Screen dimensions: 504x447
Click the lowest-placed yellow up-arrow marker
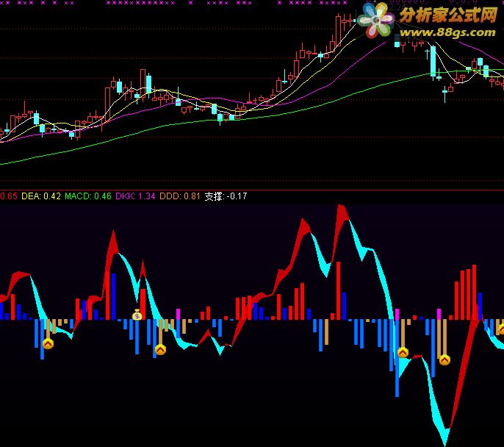point(444,360)
